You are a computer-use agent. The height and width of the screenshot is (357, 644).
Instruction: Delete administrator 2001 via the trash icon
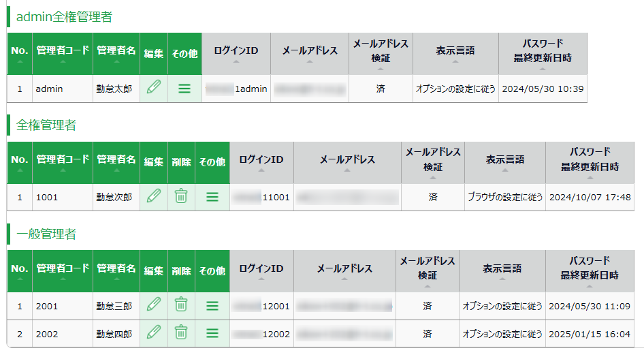(x=181, y=305)
